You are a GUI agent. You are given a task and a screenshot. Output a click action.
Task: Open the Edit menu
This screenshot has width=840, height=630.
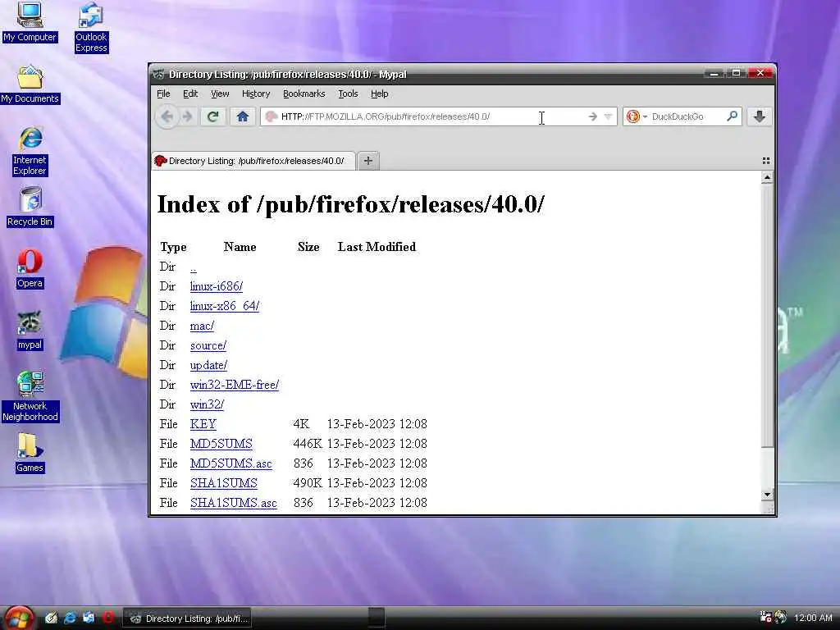click(190, 94)
